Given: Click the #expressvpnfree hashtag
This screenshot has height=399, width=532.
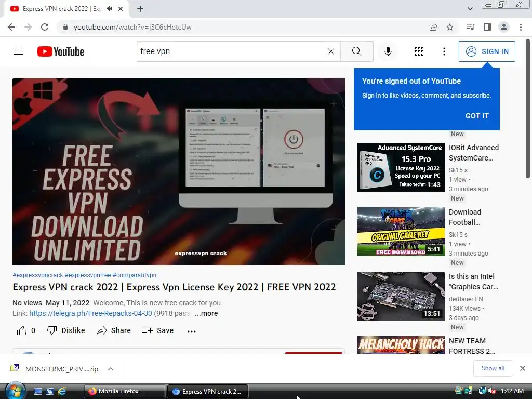Looking at the screenshot, I should [x=88, y=275].
